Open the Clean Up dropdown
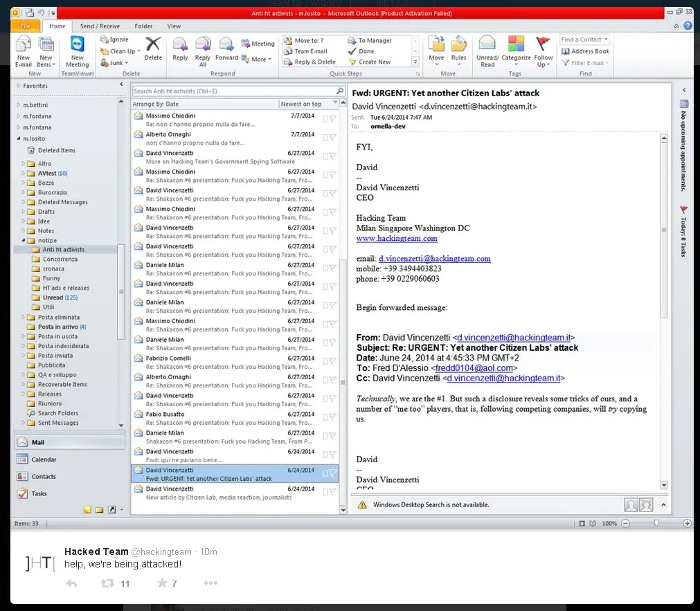Screen dimensions: 700x611 (x=120, y=51)
